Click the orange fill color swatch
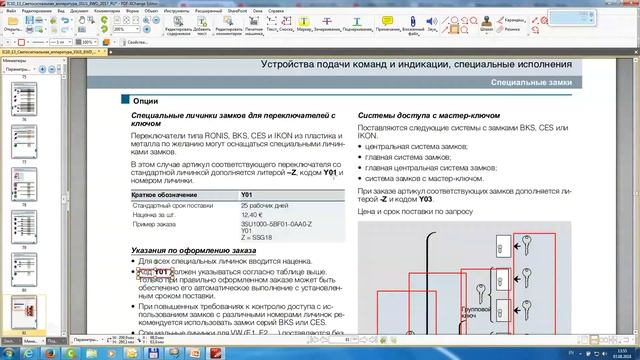Viewport: 640px width, 360px height. coord(106,42)
